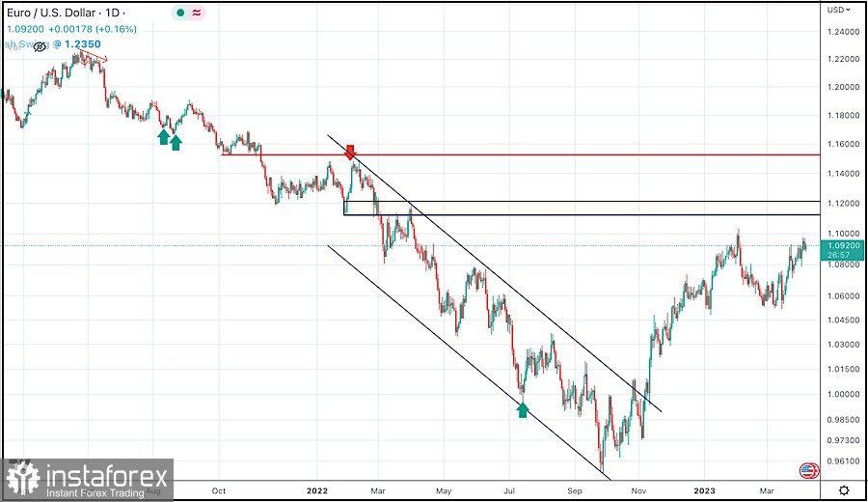The width and height of the screenshot is (868, 502).
Task: Click the 1.06000 price axis label
Action: point(843,295)
